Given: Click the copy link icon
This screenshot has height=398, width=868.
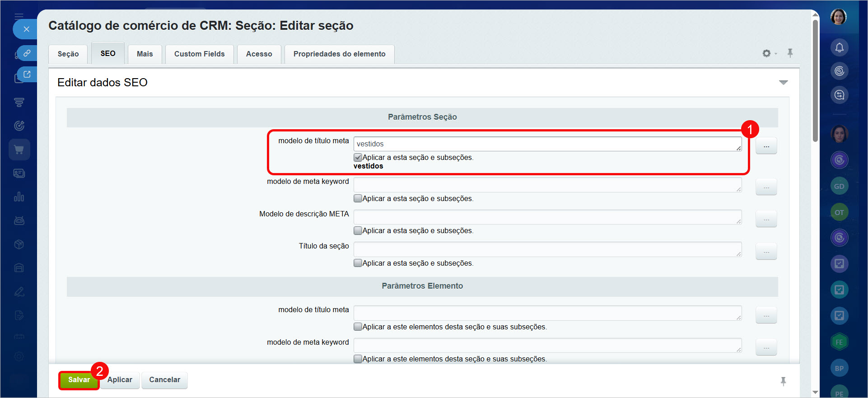Looking at the screenshot, I should coord(27,53).
